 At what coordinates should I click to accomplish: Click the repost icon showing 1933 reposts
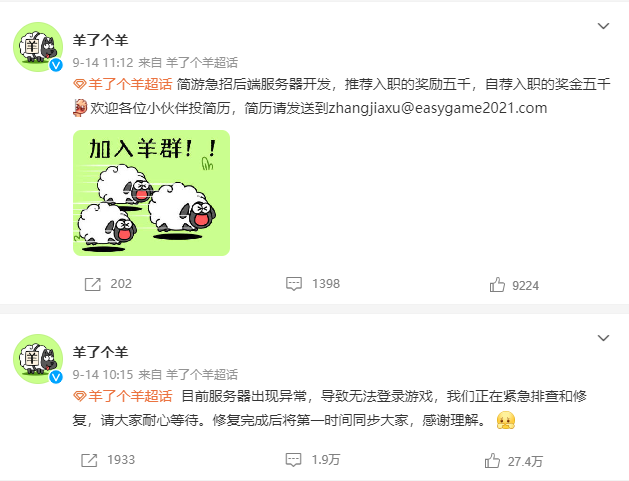point(89,460)
